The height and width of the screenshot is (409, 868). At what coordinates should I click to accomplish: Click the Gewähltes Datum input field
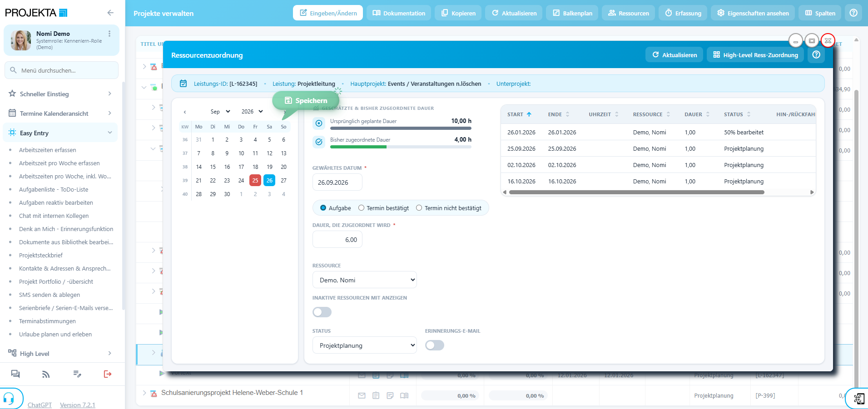(337, 182)
